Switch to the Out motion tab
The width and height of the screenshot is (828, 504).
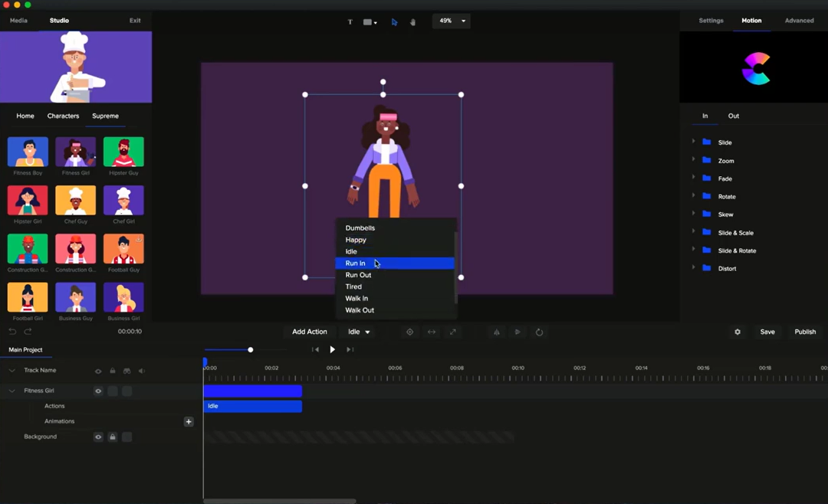[x=734, y=116]
